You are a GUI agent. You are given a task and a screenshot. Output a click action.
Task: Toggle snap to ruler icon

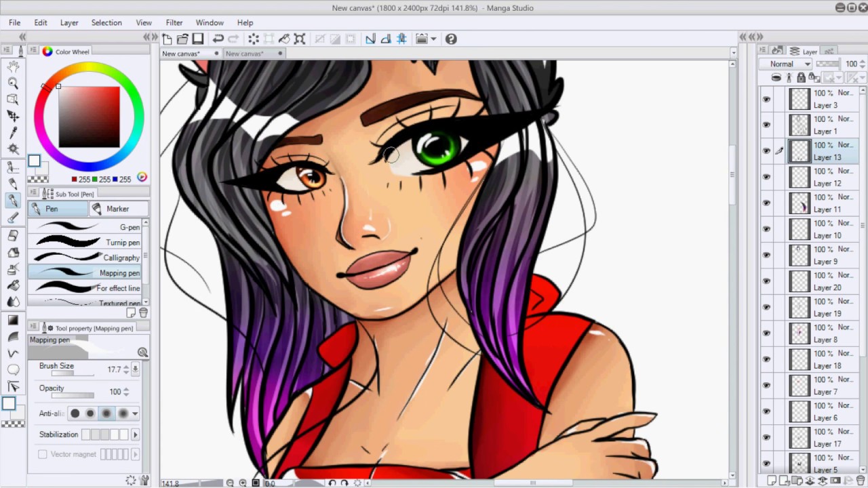[x=370, y=39]
